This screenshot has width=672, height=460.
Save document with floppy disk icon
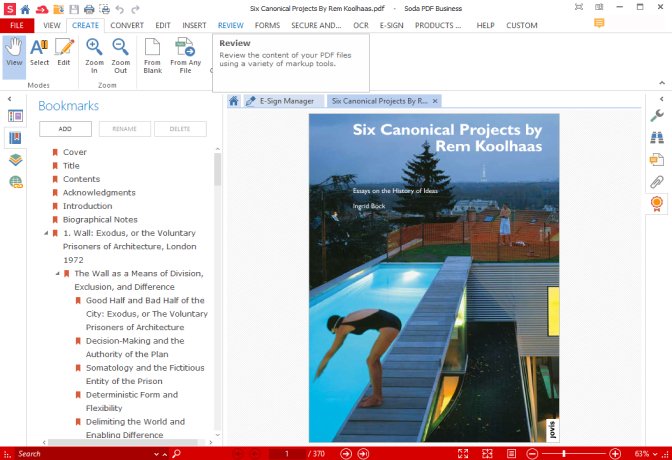[74, 9]
